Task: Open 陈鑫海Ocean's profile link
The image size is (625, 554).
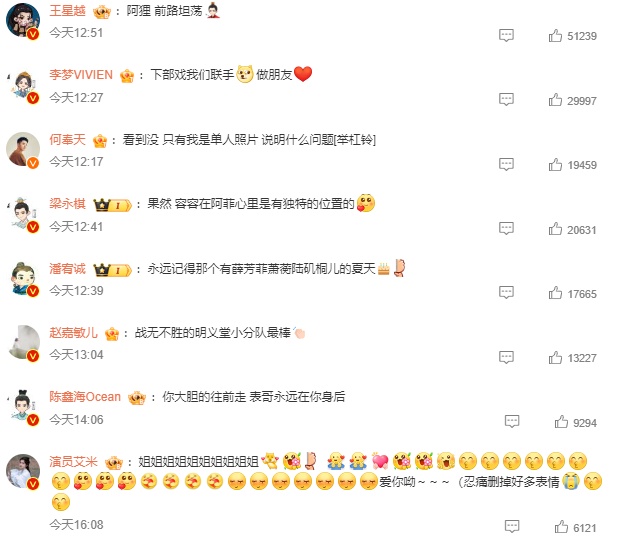Action: pos(85,397)
